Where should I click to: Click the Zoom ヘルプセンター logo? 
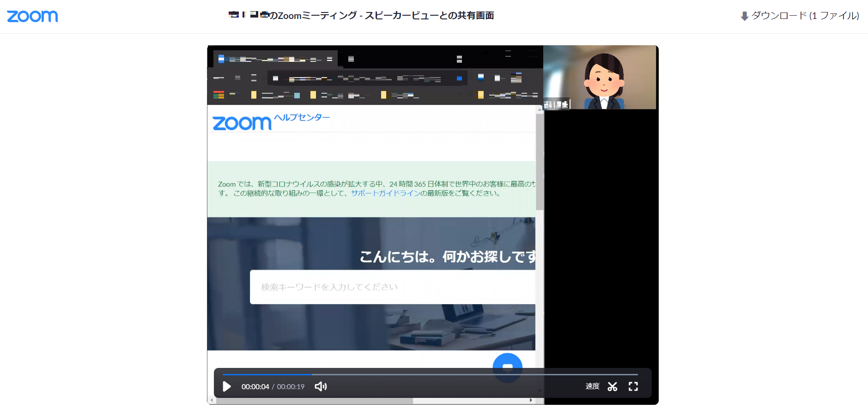[271, 122]
